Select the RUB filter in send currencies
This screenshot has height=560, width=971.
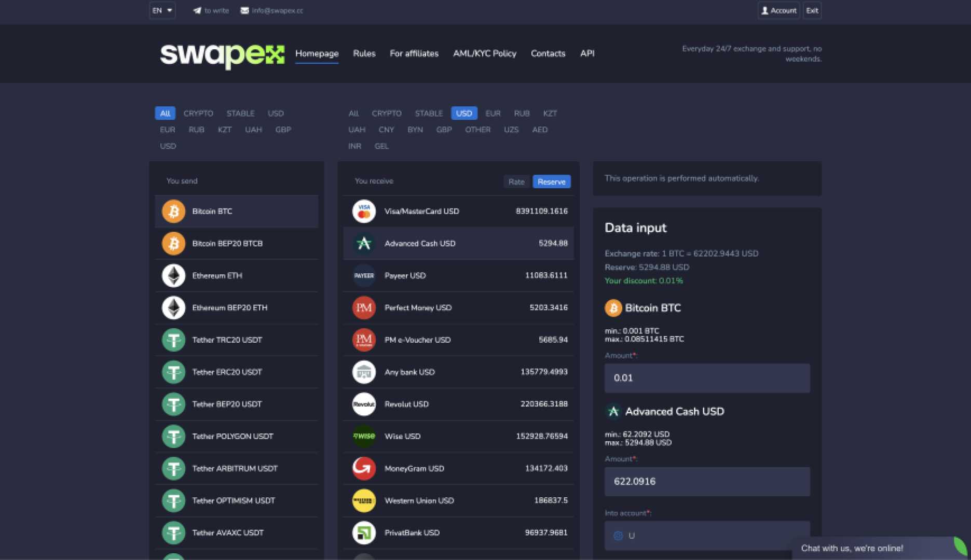[196, 130]
